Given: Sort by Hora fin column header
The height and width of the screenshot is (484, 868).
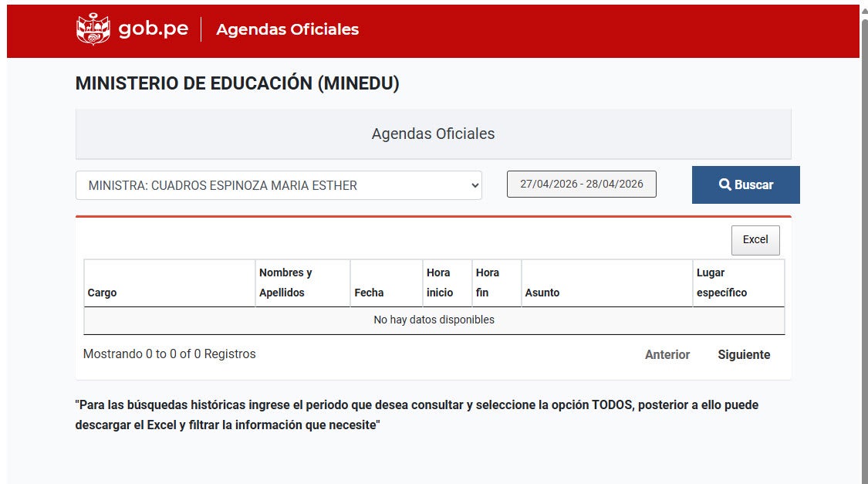Looking at the screenshot, I should coord(488,283).
